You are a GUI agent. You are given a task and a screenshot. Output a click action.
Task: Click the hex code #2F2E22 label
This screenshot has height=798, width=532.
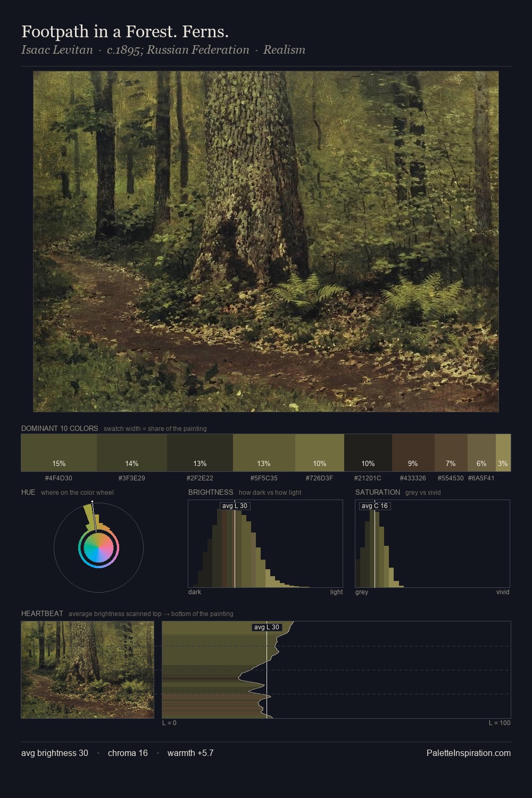[x=199, y=478]
